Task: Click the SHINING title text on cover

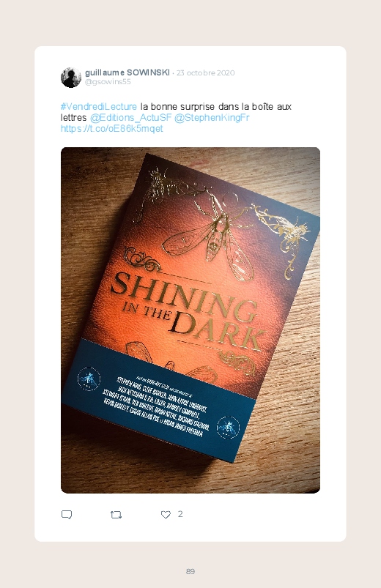Action: pos(183,297)
